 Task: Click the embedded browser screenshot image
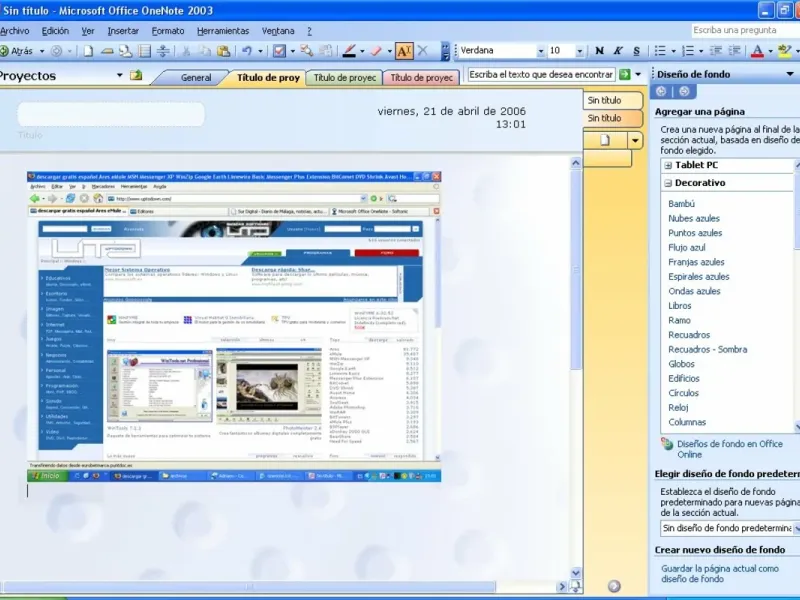coord(234,327)
